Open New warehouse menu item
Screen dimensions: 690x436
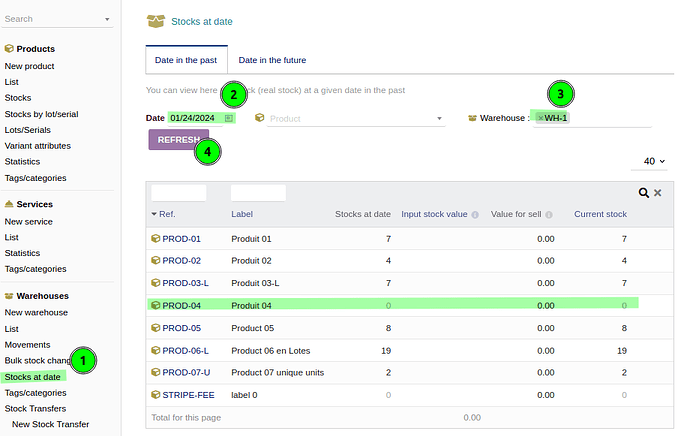(x=36, y=312)
